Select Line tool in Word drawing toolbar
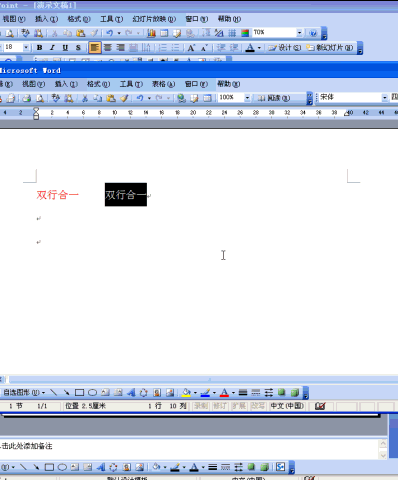This screenshot has height=480, width=398. [x=53, y=393]
